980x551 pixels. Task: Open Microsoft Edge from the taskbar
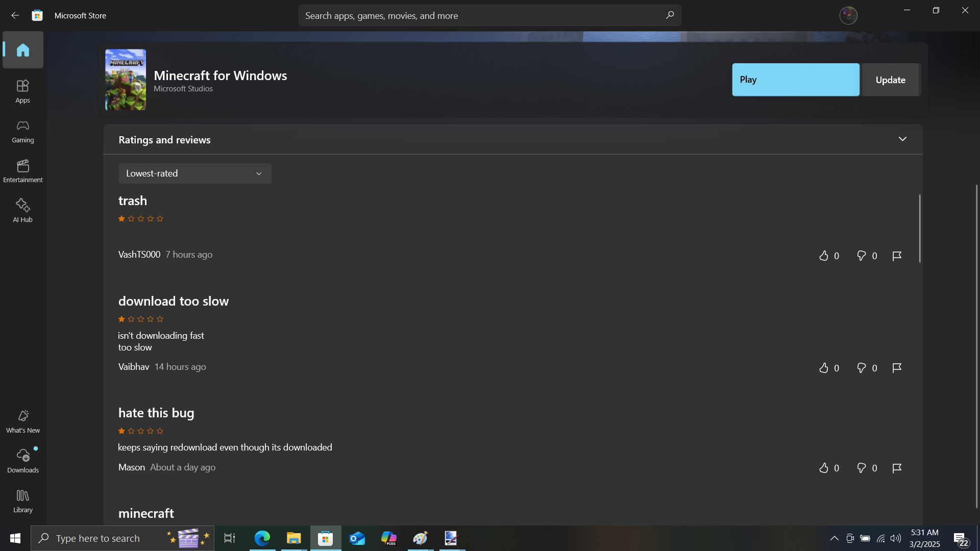pyautogui.click(x=262, y=538)
